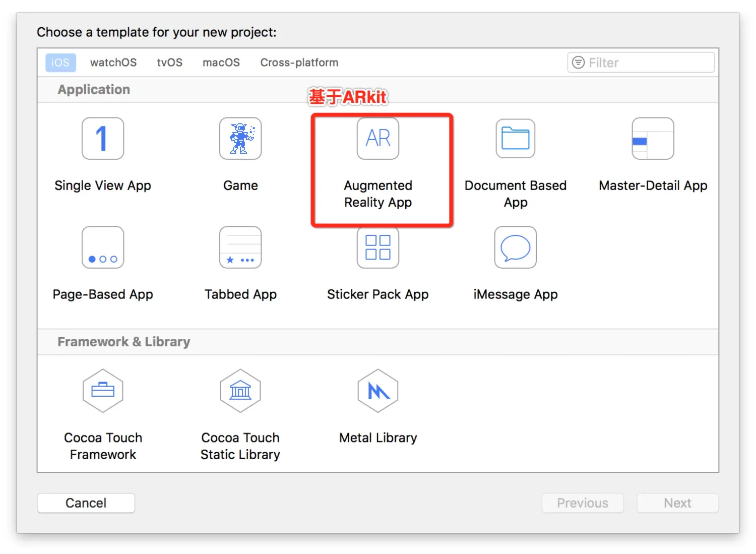The height and width of the screenshot is (554, 756).
Task: Pick the Sticker Pack App grid icon
Action: (378, 248)
